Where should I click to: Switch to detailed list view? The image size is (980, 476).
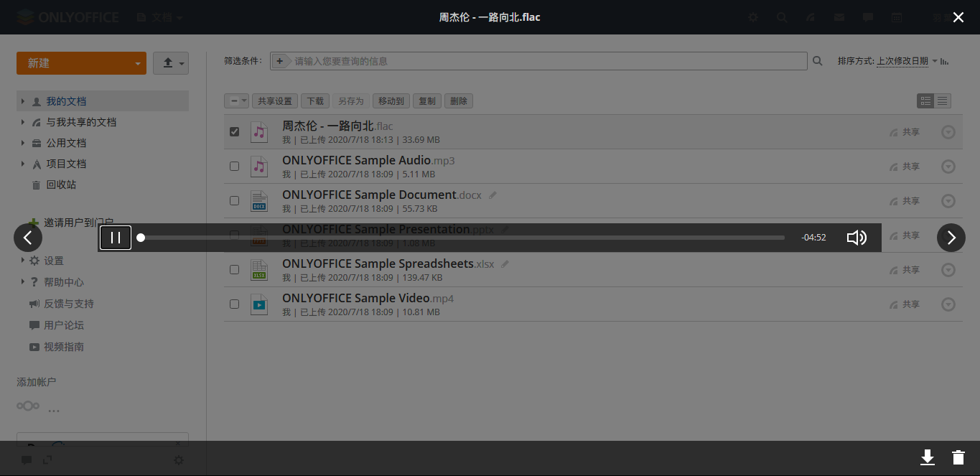click(926, 101)
